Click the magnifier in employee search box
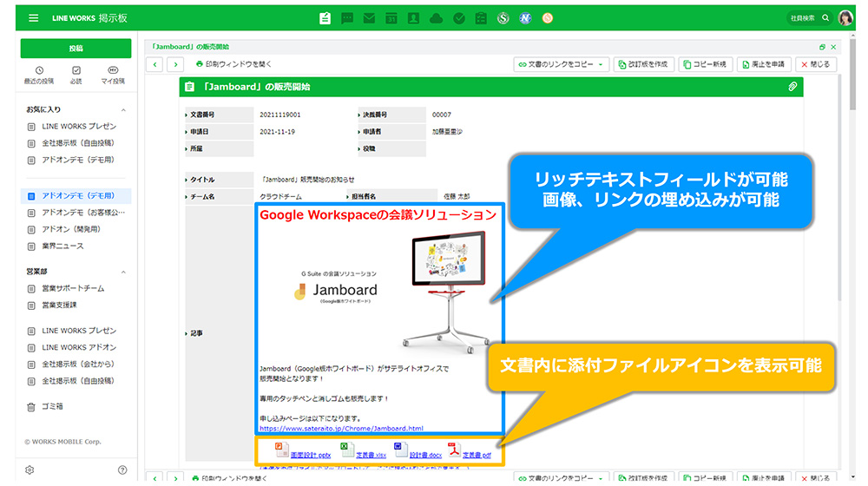The width and height of the screenshot is (868, 486). coord(825,18)
